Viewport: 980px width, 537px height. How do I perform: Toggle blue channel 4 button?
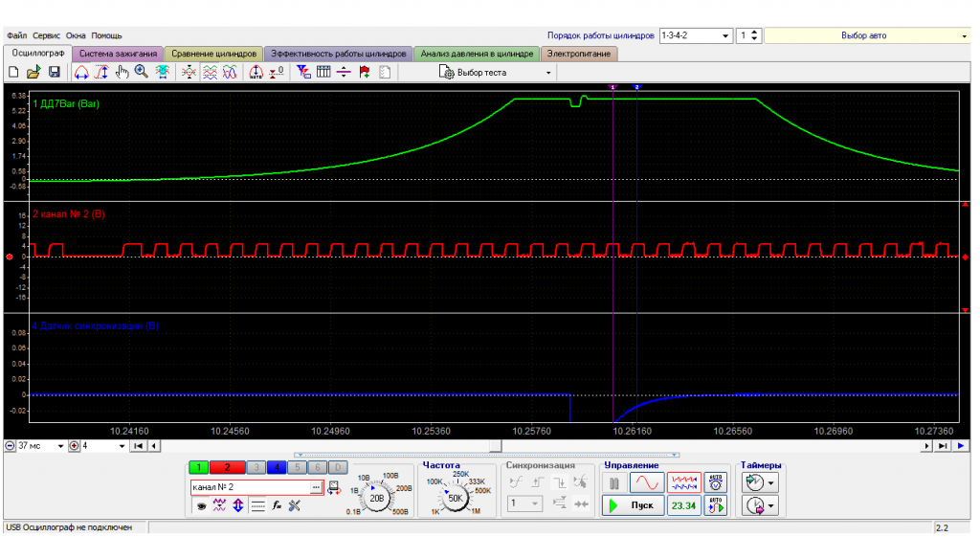(277, 467)
